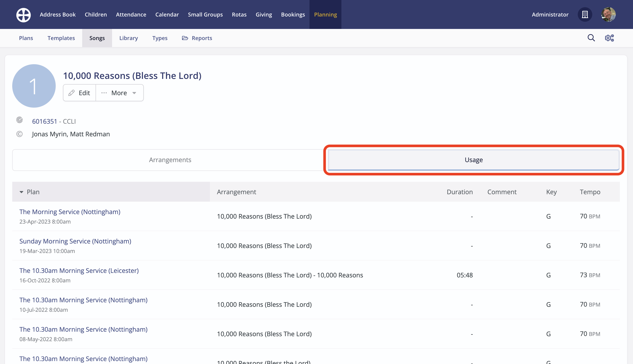Open the module settings gears icon

coord(609,38)
